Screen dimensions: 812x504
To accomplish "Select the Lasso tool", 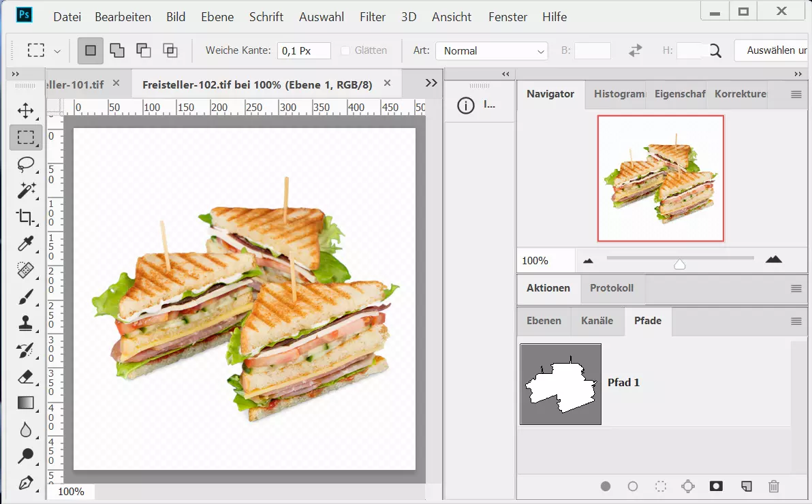I will tap(25, 164).
